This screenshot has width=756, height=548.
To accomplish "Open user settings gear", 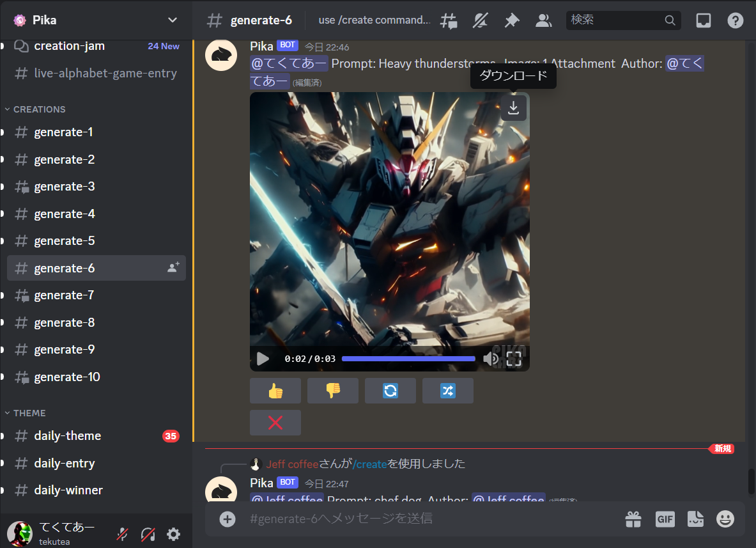I will pyautogui.click(x=174, y=534).
